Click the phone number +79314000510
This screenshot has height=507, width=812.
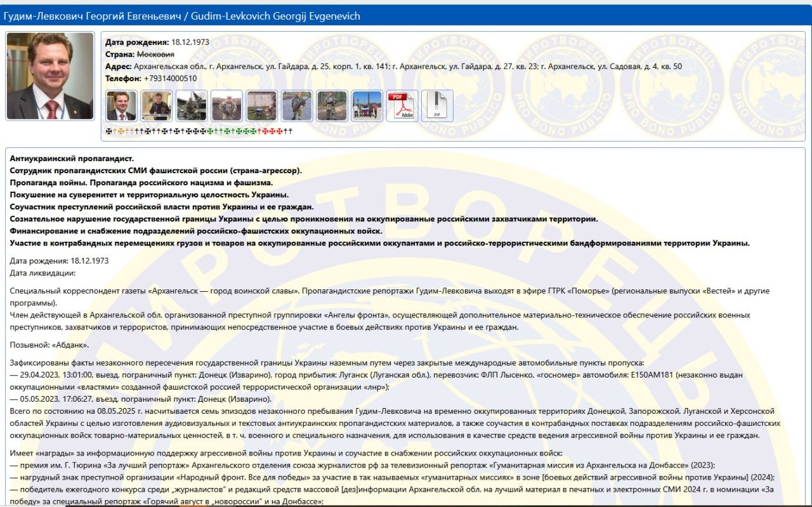pos(170,79)
